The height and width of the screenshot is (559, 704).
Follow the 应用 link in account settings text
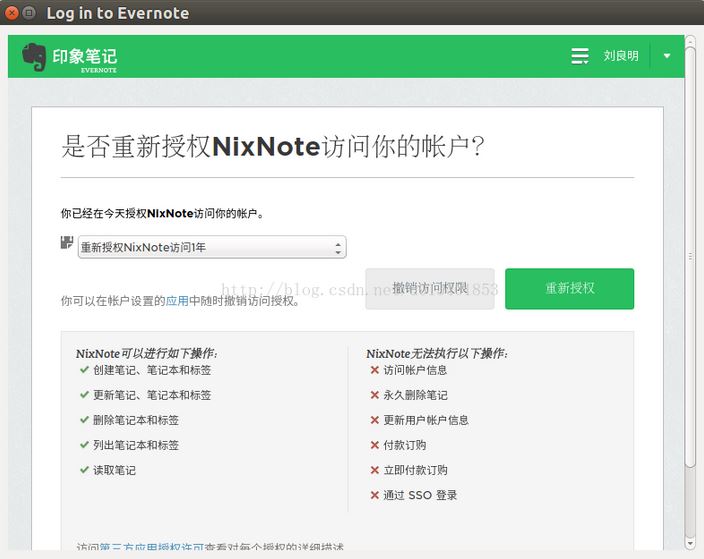click(x=177, y=300)
